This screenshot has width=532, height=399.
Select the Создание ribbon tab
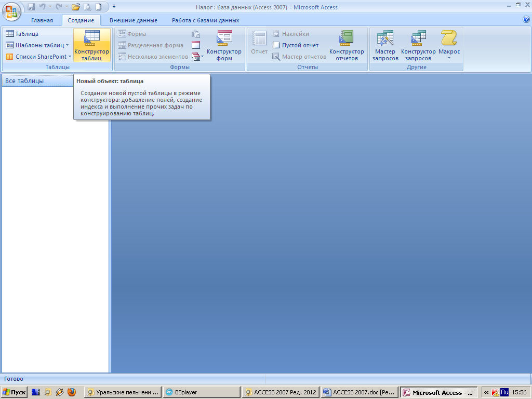pos(81,20)
